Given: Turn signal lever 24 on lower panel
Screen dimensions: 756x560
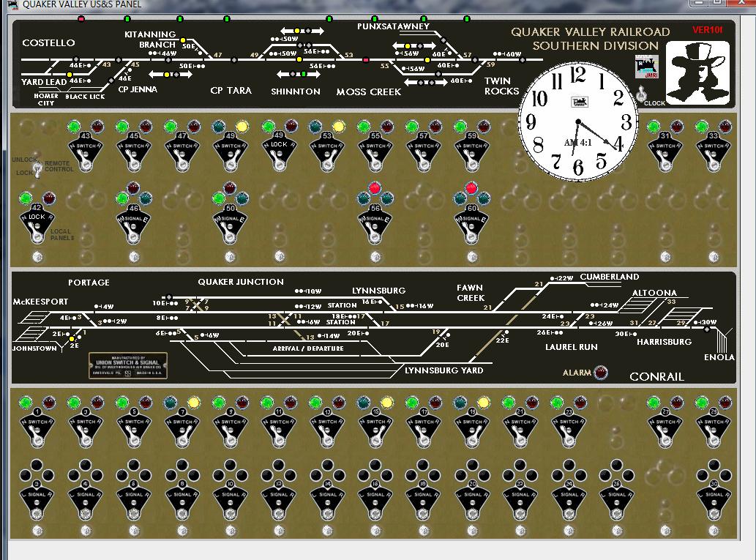Looking at the screenshot, I should (569, 500).
